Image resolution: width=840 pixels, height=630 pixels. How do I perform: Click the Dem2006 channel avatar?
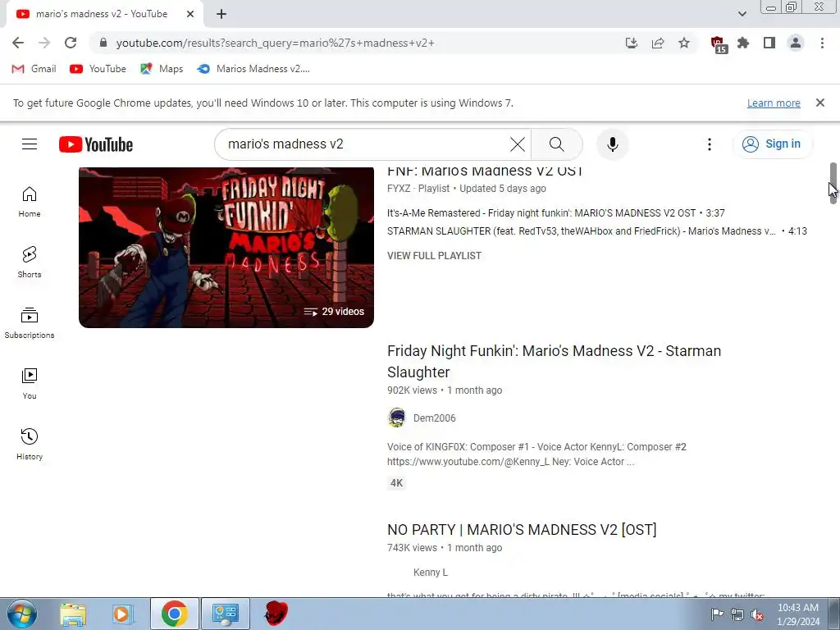tap(397, 418)
